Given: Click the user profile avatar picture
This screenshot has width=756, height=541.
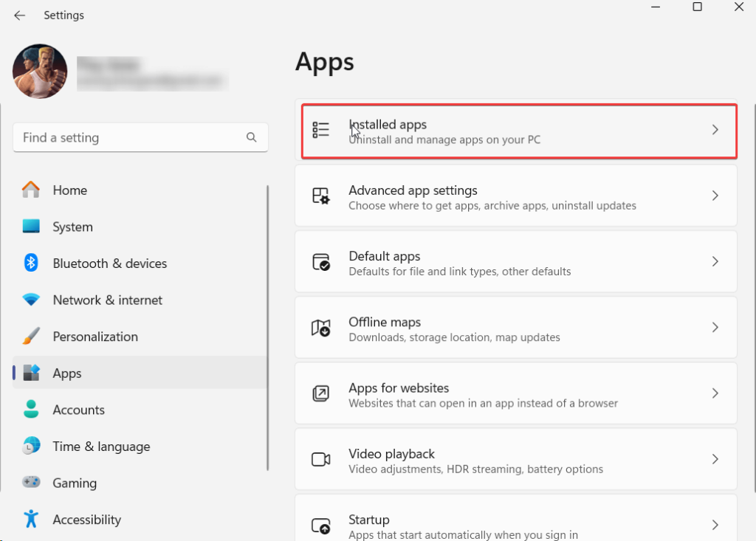Looking at the screenshot, I should [40, 72].
